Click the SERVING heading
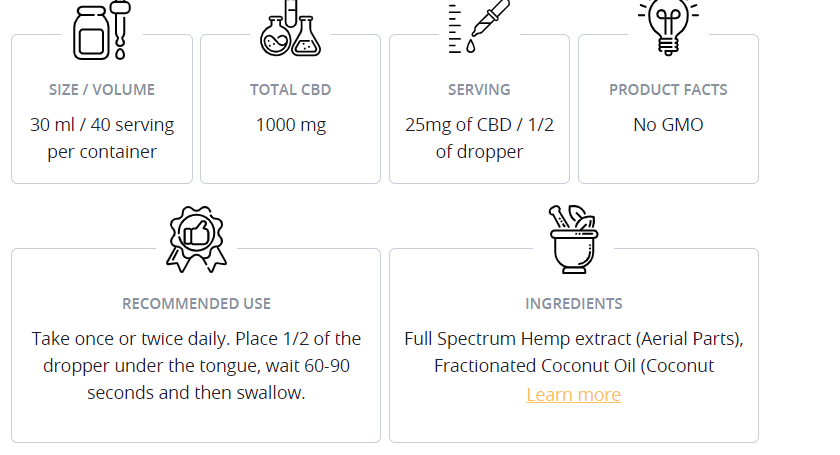 coord(479,90)
